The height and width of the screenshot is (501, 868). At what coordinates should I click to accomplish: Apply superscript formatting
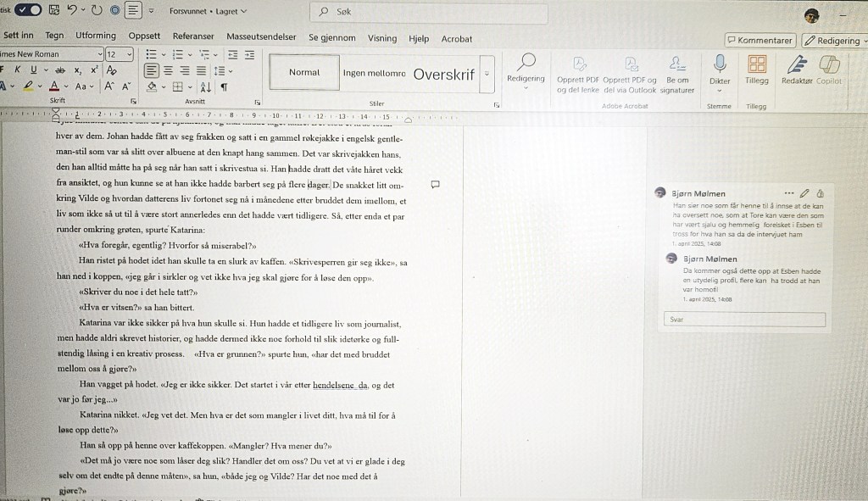(94, 70)
